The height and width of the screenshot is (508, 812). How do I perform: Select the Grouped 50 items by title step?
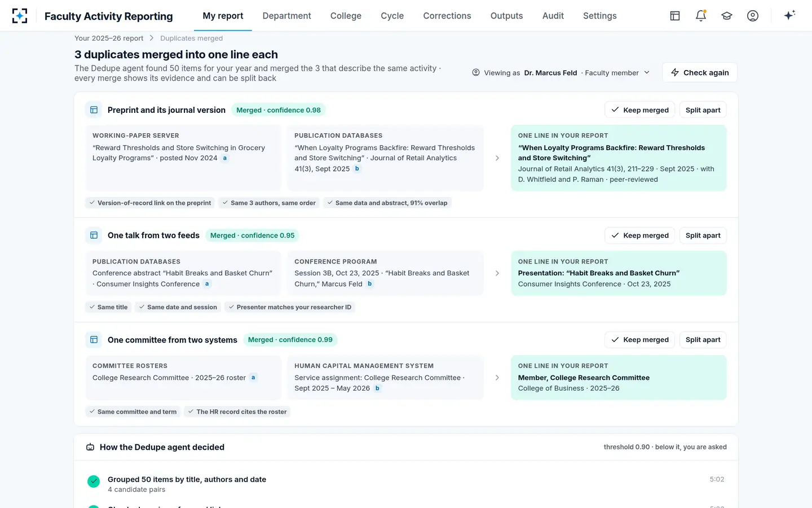(406, 484)
